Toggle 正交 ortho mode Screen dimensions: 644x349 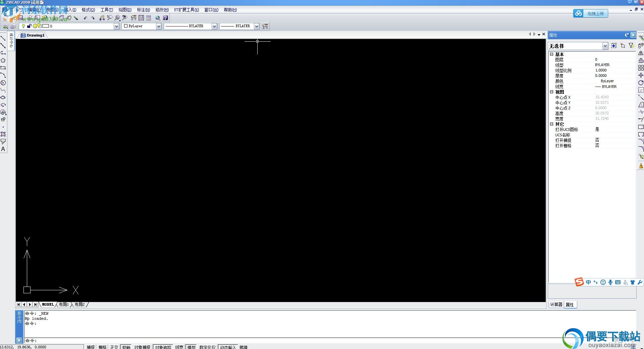(x=114, y=347)
